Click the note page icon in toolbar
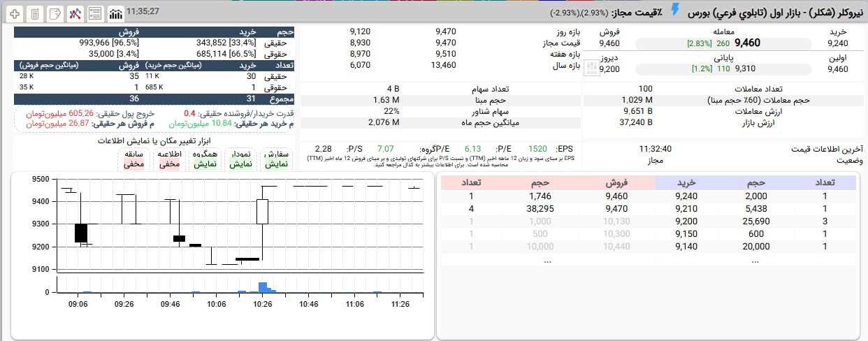The width and height of the screenshot is (868, 341). (55, 13)
